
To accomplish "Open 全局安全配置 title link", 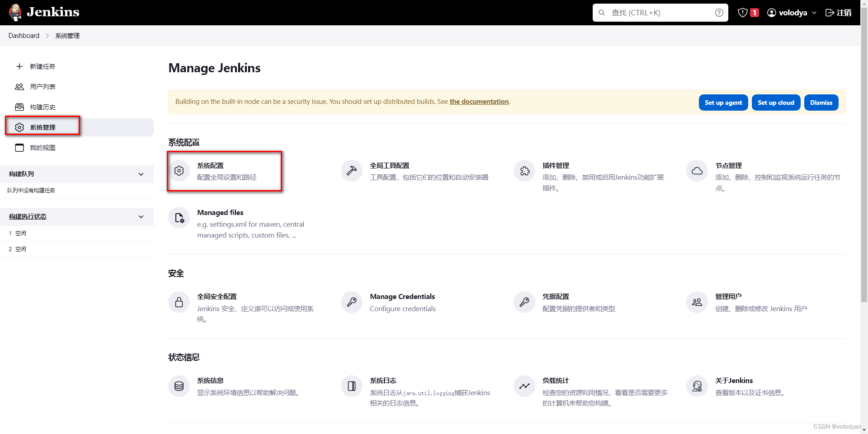I will click(217, 297).
